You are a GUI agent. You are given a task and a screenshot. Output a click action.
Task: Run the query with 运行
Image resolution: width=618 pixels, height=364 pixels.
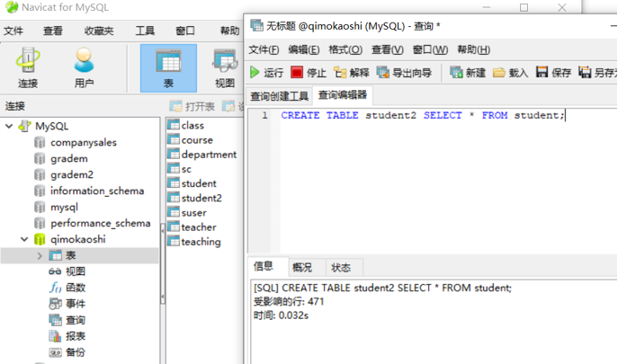tap(266, 73)
